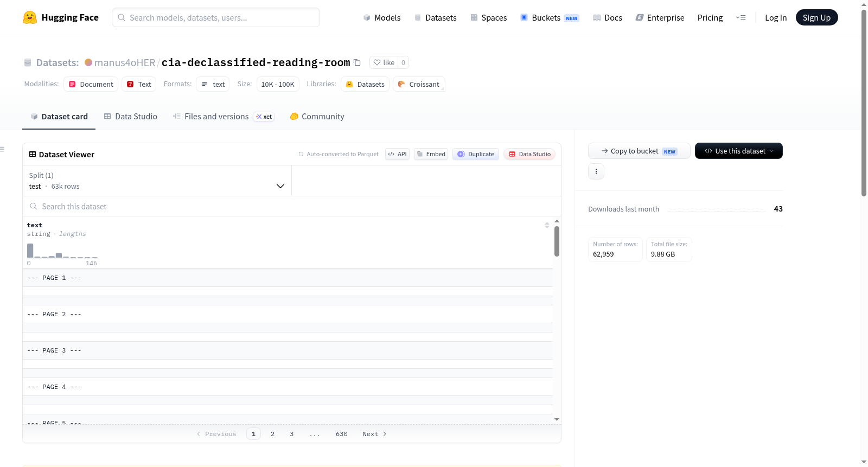Click the heart like button
This screenshot has height=467, width=868.
tap(384, 62)
